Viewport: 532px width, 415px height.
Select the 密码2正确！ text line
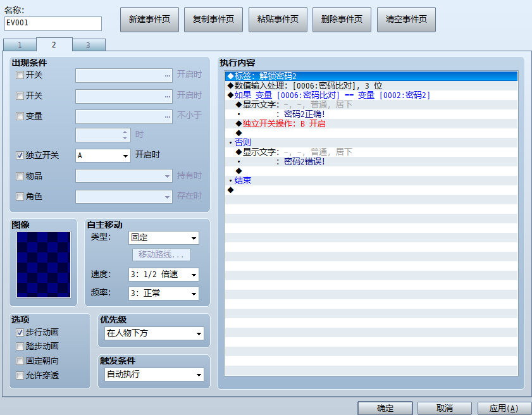pos(371,114)
